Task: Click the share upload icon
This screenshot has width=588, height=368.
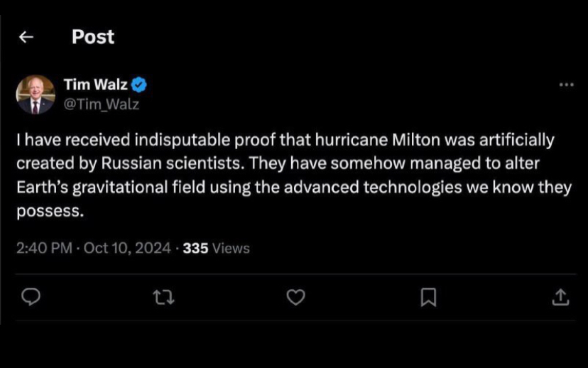Action: point(560,298)
